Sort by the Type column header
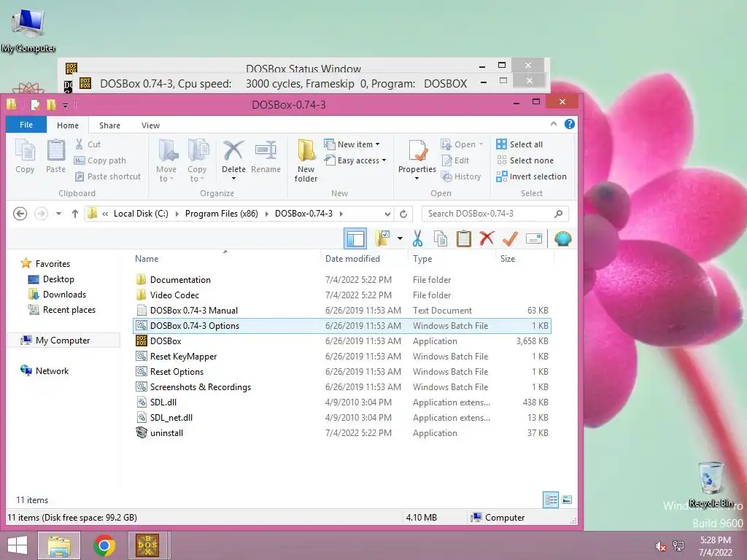This screenshot has width=747, height=560. pos(422,259)
